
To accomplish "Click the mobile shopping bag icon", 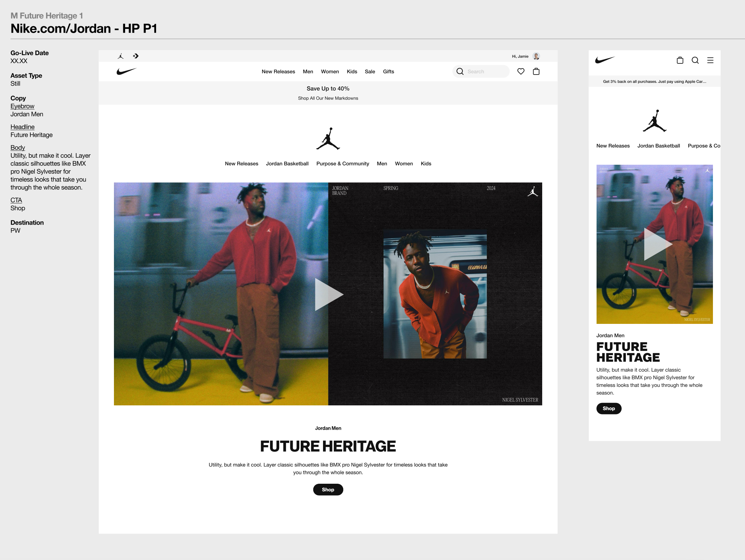I will click(679, 60).
